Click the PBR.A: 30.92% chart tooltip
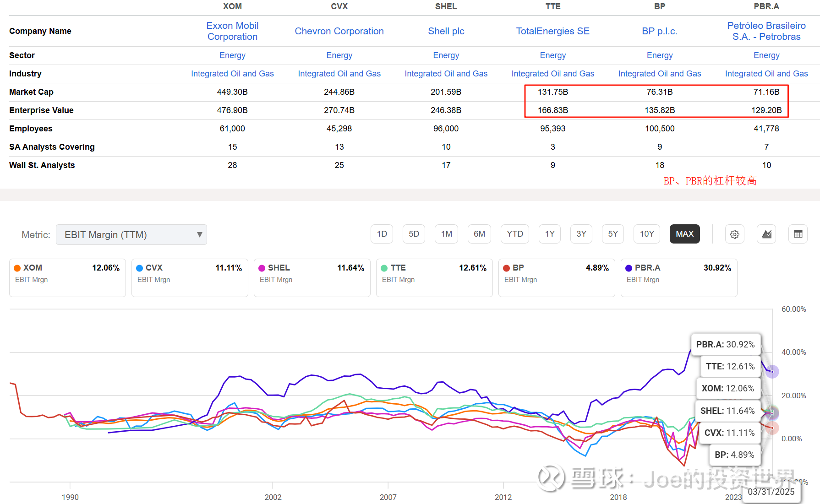Viewport: 820px width, 504px height. [x=726, y=344]
